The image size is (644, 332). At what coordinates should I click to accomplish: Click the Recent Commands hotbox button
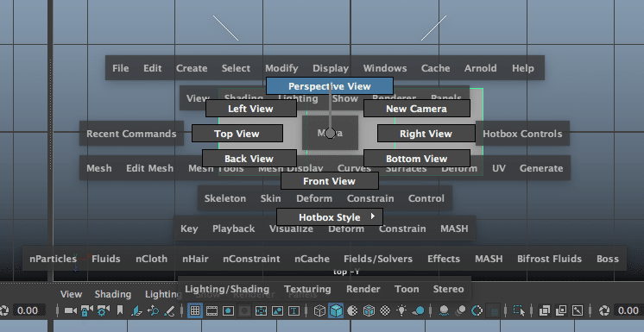[x=131, y=134]
